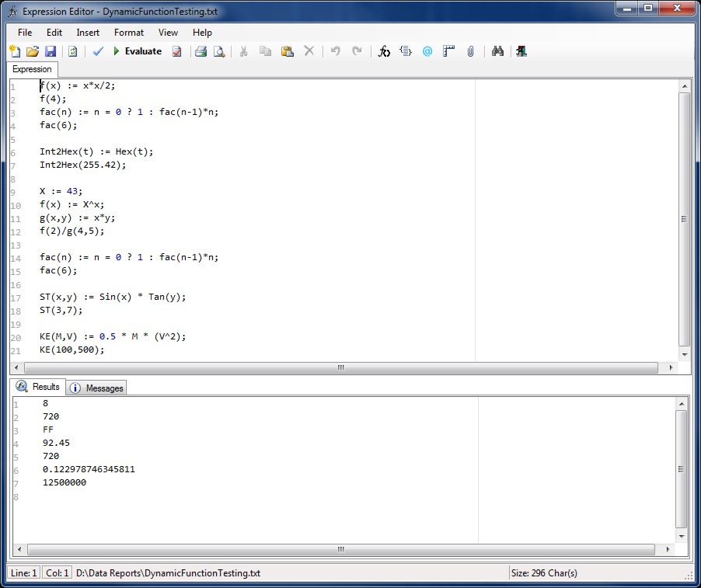The width and height of the screenshot is (701, 588).
Task: Save the expression using the floppy disk icon
Action: pos(51,51)
